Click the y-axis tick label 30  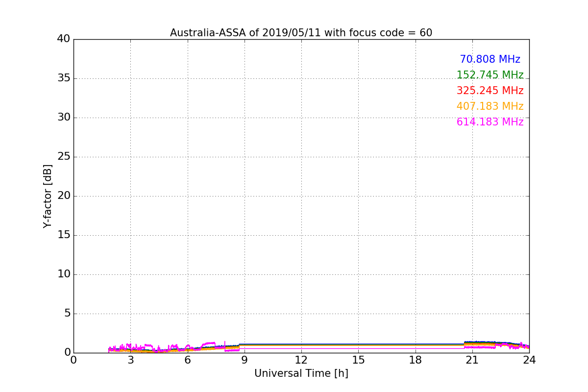[x=64, y=118]
